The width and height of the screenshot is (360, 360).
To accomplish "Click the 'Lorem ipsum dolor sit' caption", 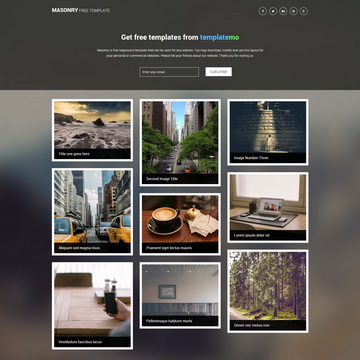I will pyautogui.click(x=252, y=235).
